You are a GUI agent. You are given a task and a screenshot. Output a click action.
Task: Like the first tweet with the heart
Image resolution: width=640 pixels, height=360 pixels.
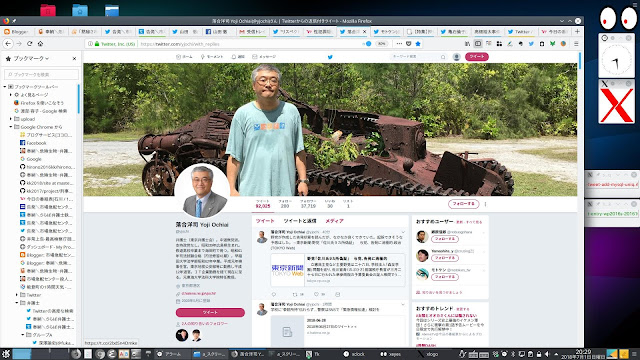[x=316, y=294]
